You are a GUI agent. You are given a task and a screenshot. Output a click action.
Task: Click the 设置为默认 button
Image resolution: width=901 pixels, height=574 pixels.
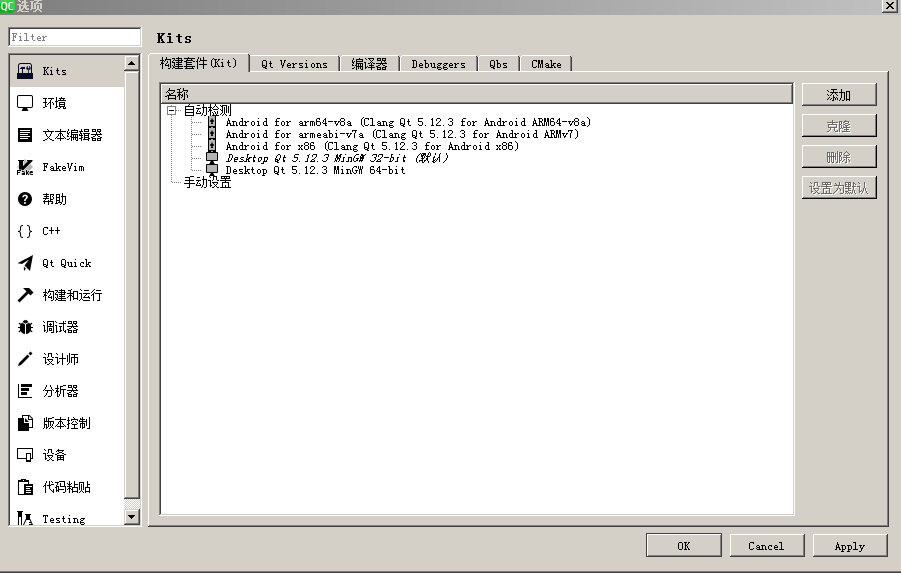pyautogui.click(x=839, y=188)
